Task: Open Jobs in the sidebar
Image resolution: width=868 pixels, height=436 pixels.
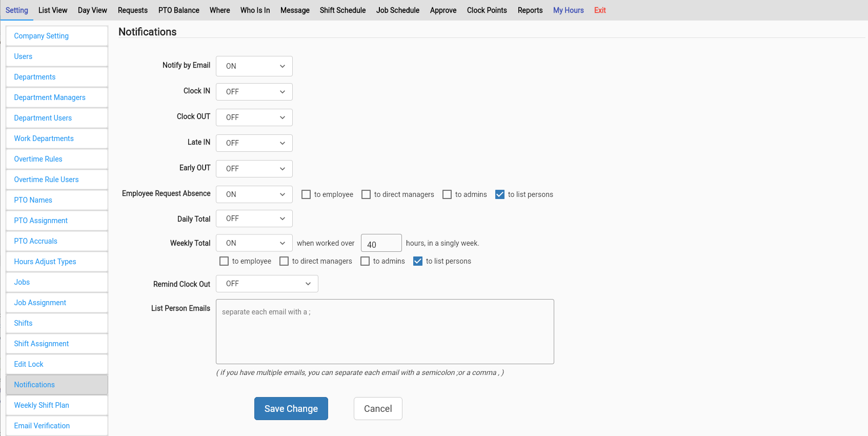Action: 57,282
